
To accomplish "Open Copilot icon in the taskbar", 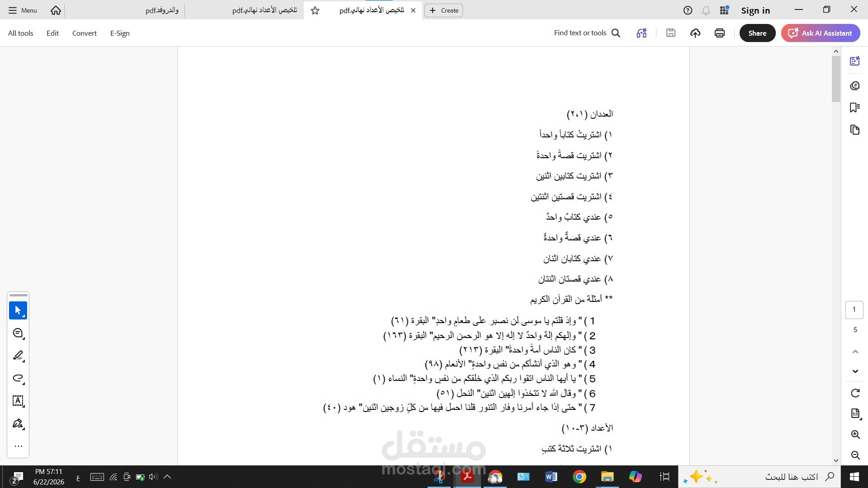I will (635, 477).
